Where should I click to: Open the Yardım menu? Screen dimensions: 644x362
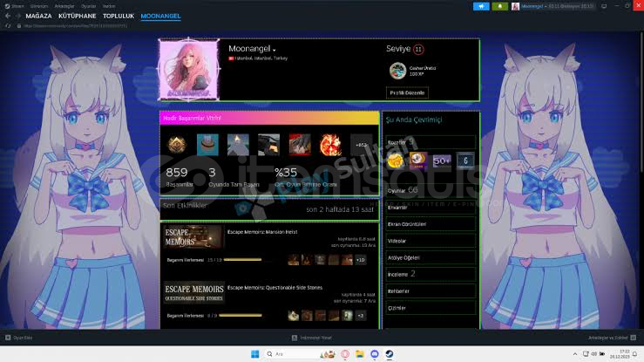pyautogui.click(x=109, y=6)
